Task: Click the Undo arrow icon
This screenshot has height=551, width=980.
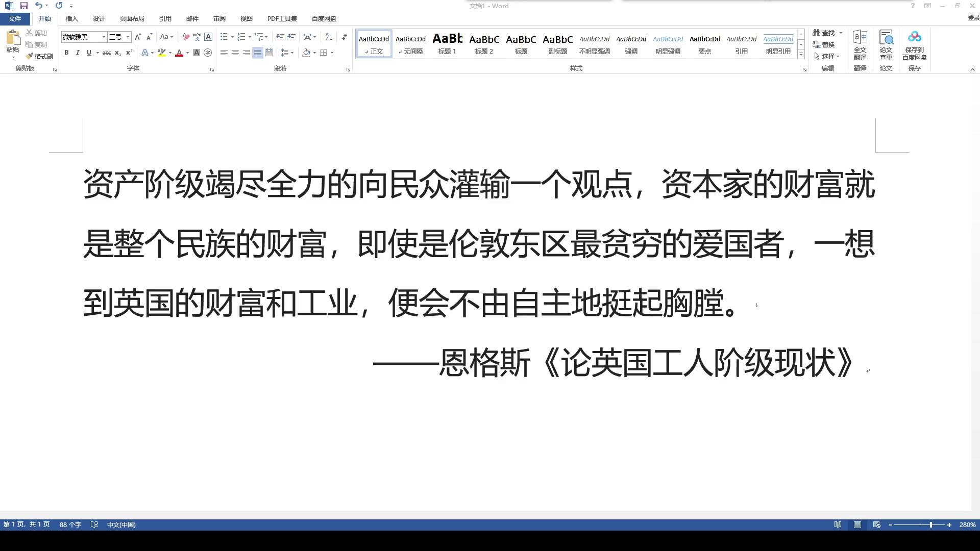Action: (x=38, y=6)
